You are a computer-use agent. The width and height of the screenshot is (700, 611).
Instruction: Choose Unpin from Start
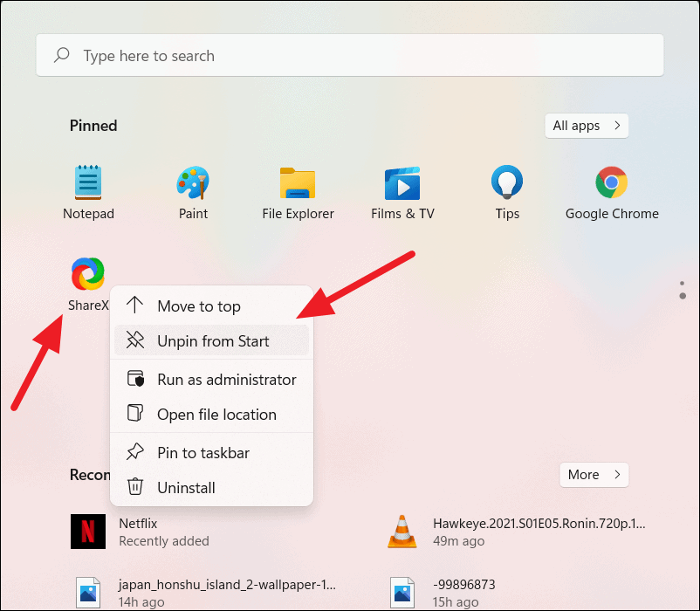(x=211, y=340)
